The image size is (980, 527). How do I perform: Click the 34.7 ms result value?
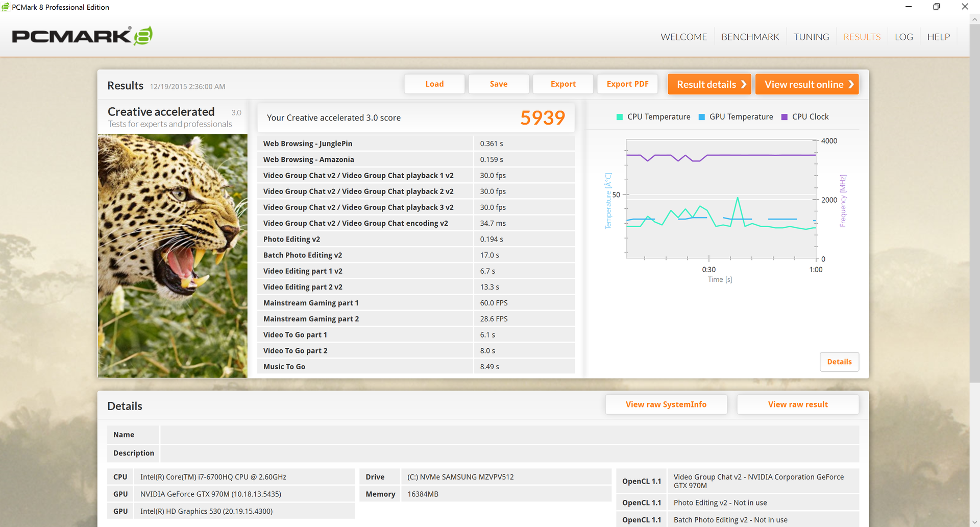(x=493, y=223)
